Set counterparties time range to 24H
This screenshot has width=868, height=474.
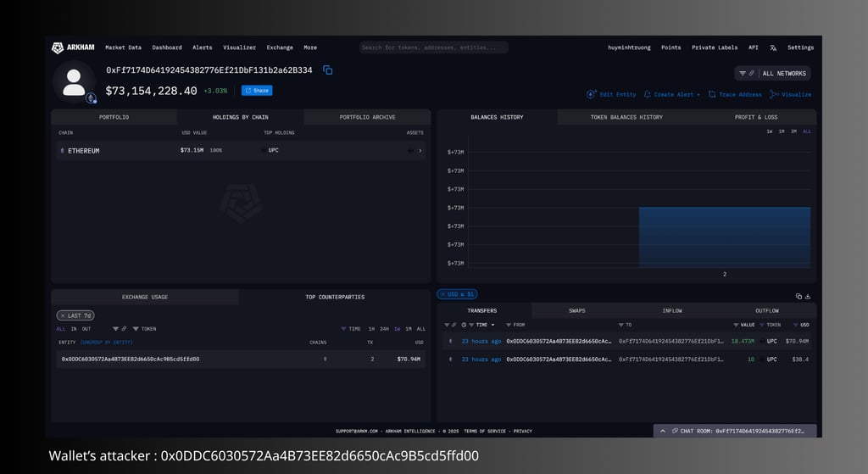point(384,329)
